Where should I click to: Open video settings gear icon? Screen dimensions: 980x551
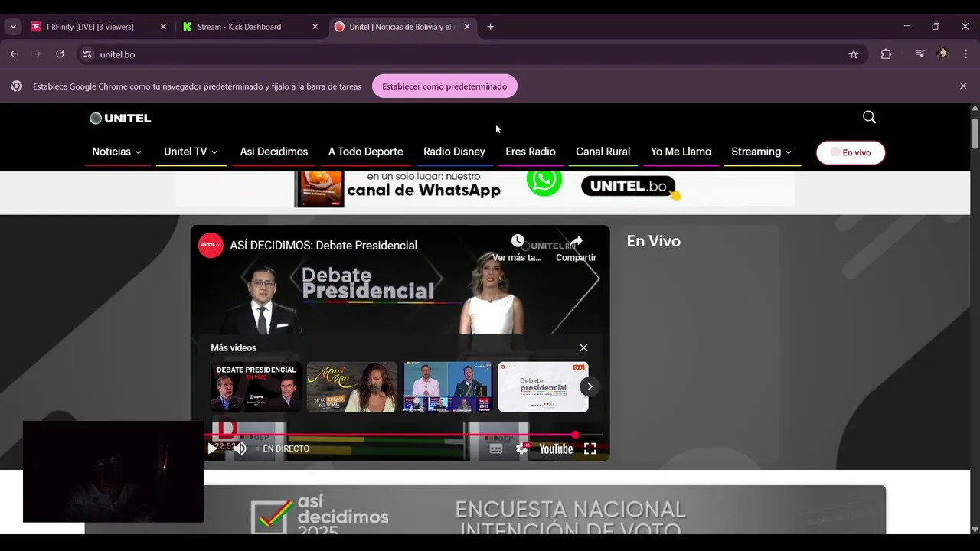(522, 449)
